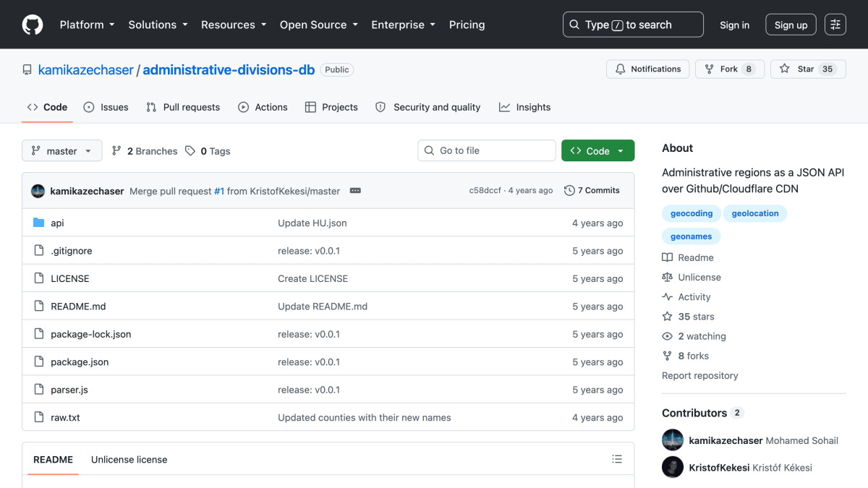868x488 pixels.
Task: Click the LICENSE file icon
Action: click(x=39, y=278)
